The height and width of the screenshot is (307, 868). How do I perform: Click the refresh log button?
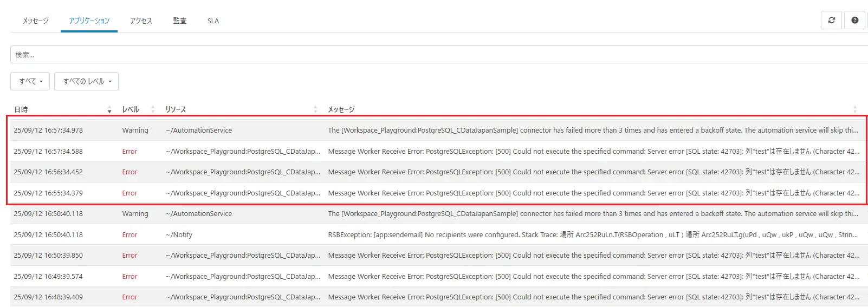[832, 20]
